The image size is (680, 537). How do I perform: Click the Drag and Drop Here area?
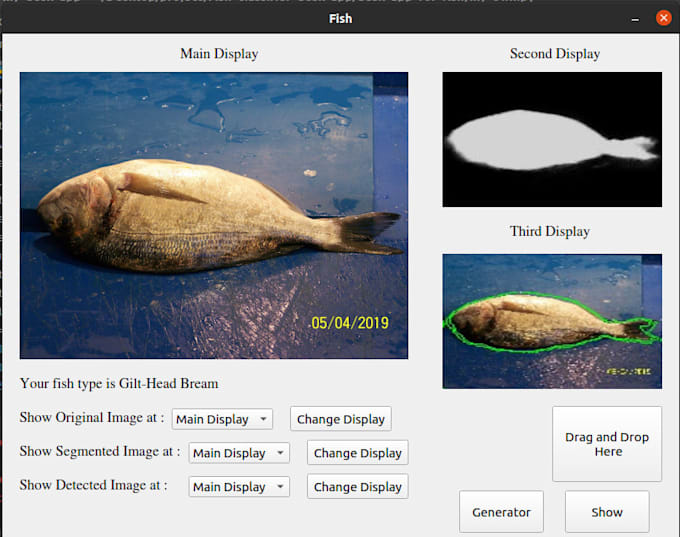point(607,444)
